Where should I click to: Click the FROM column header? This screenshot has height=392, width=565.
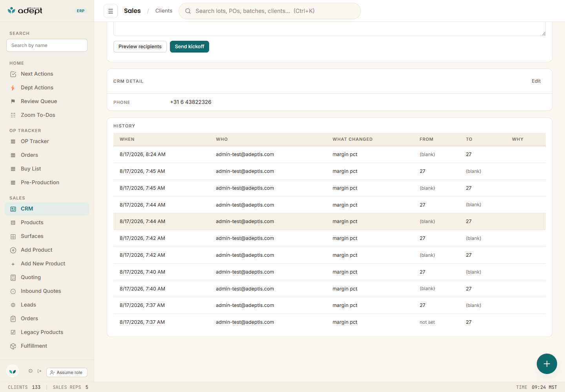tap(426, 139)
